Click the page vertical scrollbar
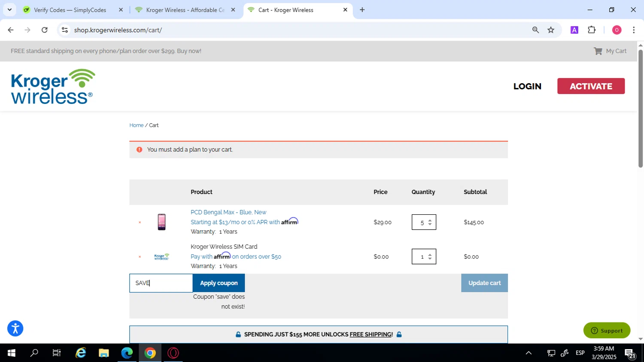 click(x=641, y=108)
